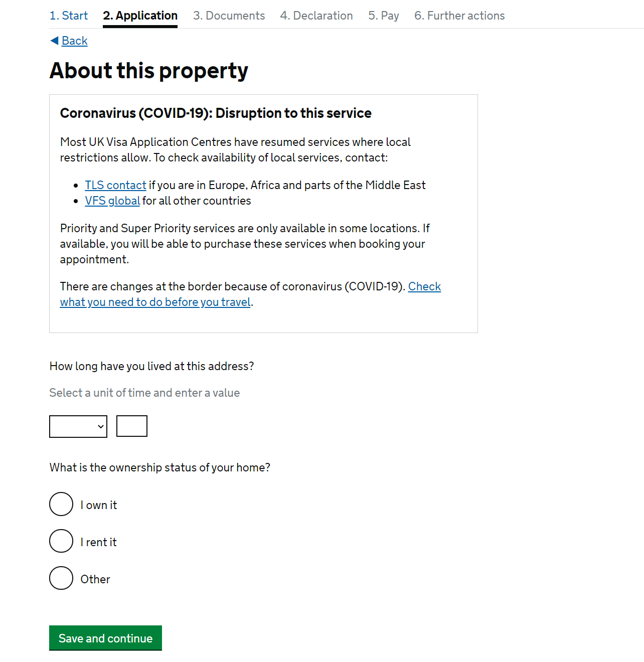Screen dimensions: 644x662
Task: Switch to 3. Documents step
Action: click(x=229, y=16)
